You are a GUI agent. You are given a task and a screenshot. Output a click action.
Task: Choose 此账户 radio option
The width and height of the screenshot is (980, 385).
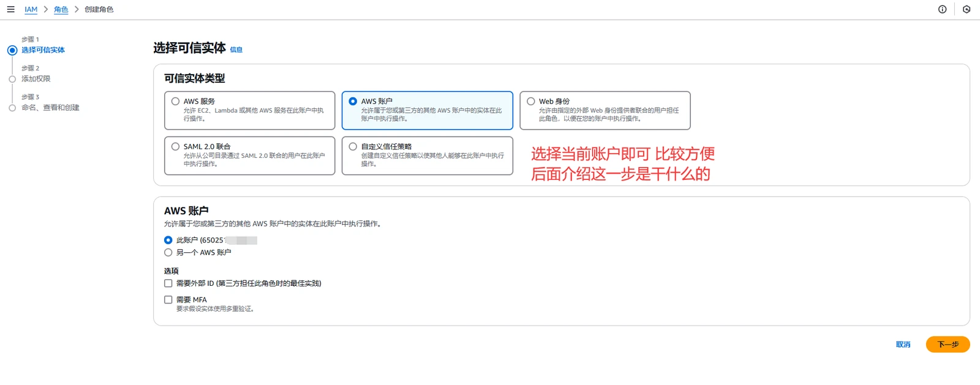click(x=168, y=240)
